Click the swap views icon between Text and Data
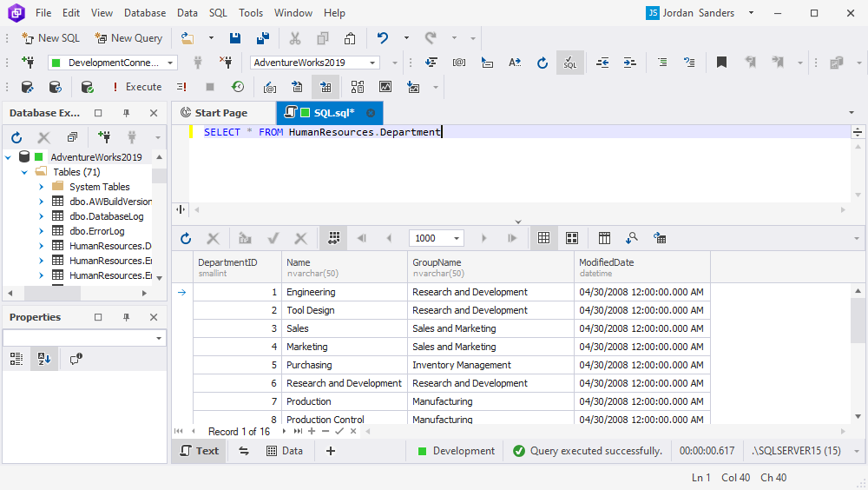This screenshot has height=490, width=868. pyautogui.click(x=244, y=451)
